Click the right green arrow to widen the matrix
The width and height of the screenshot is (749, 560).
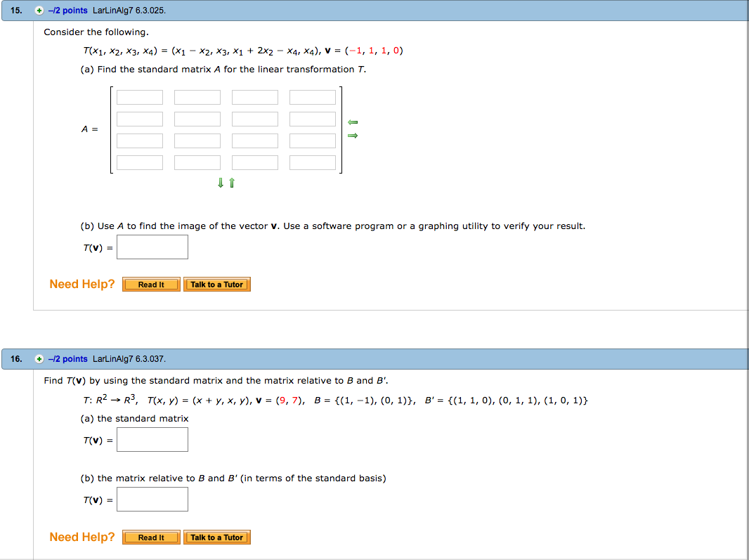(353, 135)
